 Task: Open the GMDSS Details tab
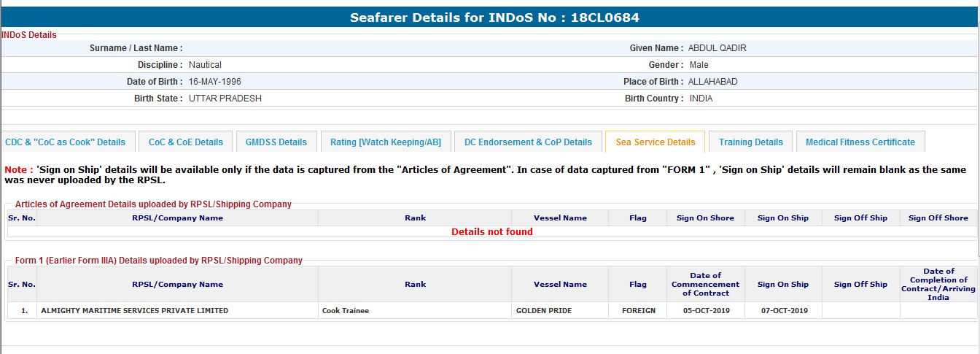tap(276, 142)
